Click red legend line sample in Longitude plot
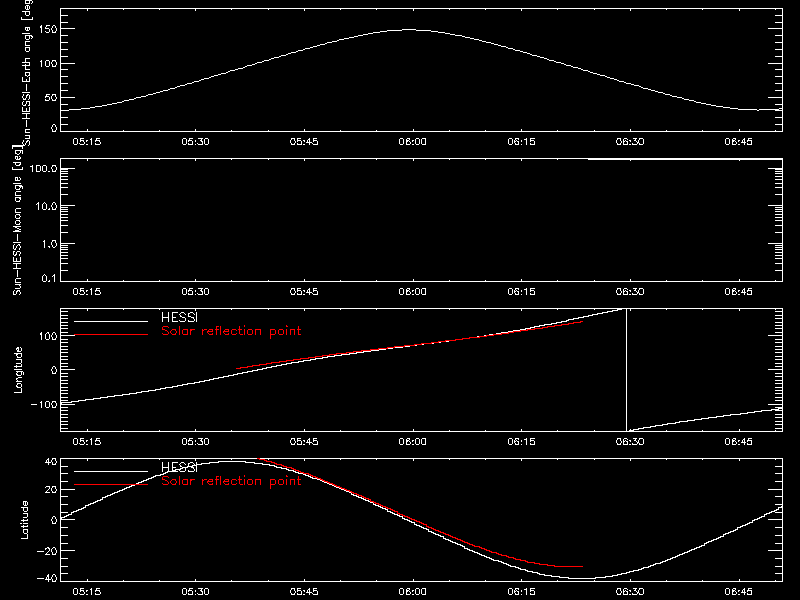This screenshot has width=800, height=600. pos(111,335)
